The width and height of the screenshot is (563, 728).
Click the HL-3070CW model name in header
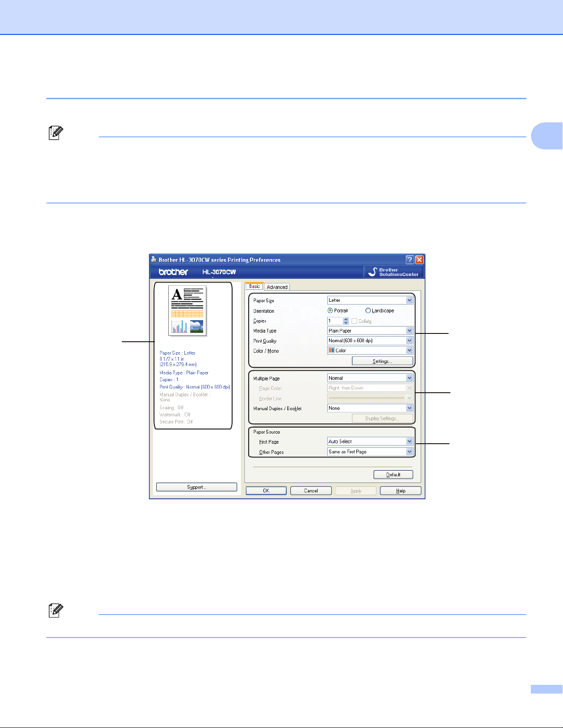[219, 272]
